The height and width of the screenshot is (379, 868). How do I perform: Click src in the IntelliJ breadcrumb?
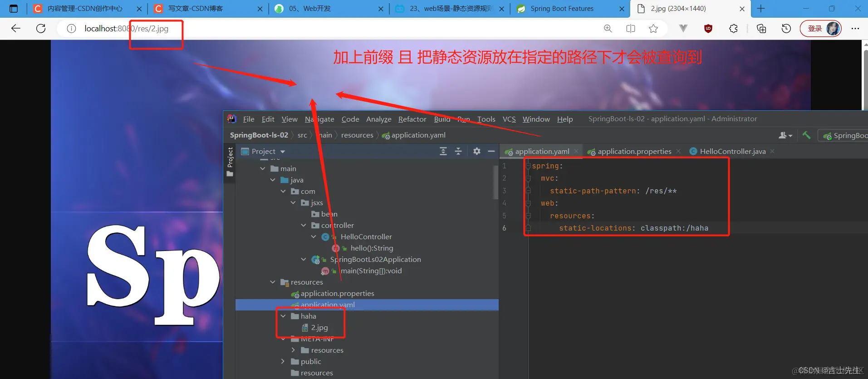[302, 135]
